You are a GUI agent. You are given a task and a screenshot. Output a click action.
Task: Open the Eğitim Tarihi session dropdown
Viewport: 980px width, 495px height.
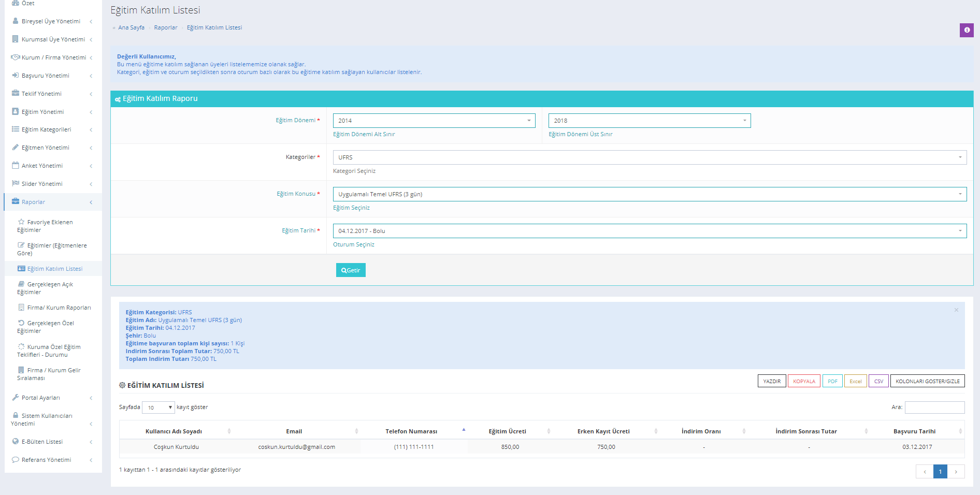coord(649,230)
